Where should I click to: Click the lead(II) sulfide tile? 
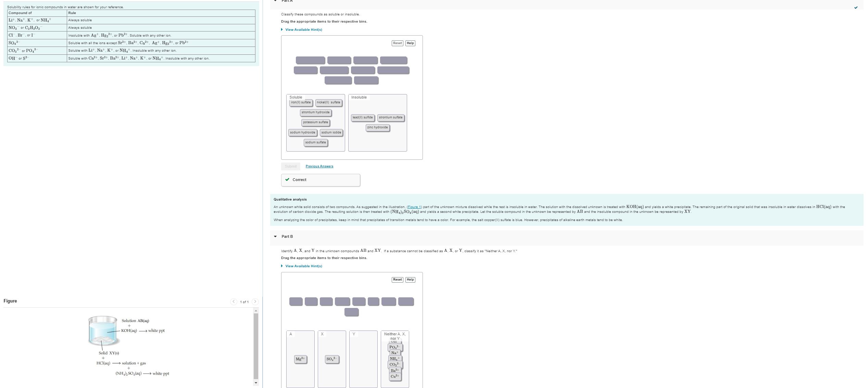(x=363, y=117)
